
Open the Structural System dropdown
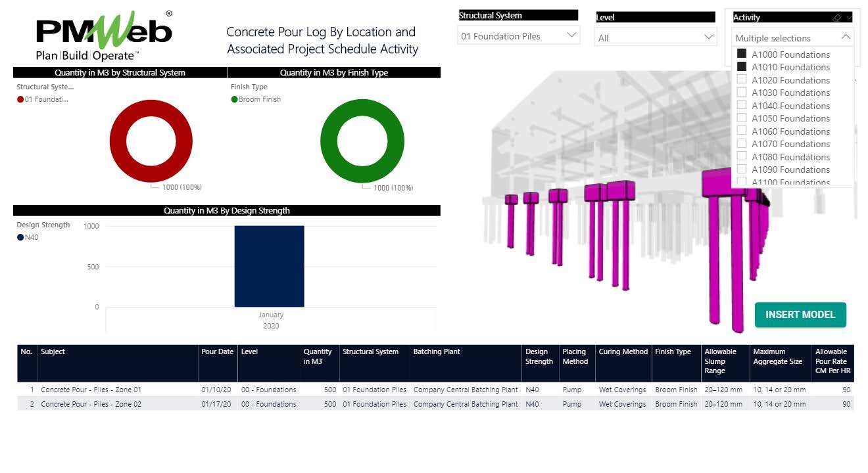(x=571, y=36)
